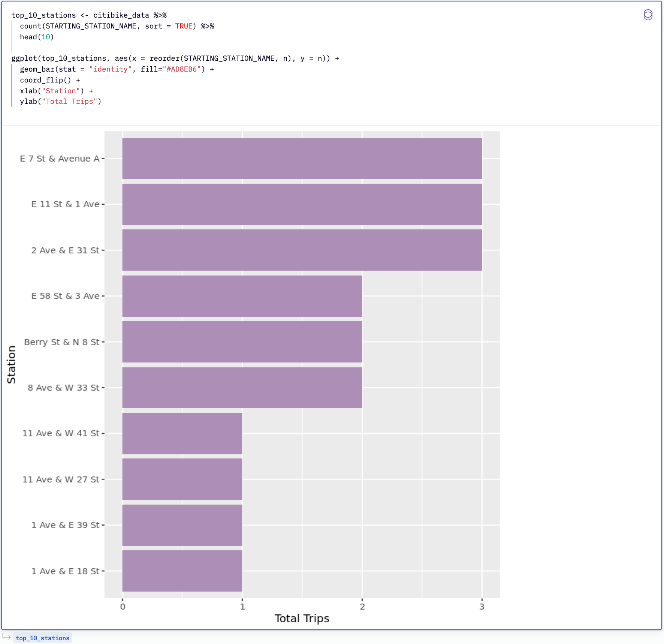
Task: Click the E 7 St & Avenue A bar
Action: click(x=302, y=159)
